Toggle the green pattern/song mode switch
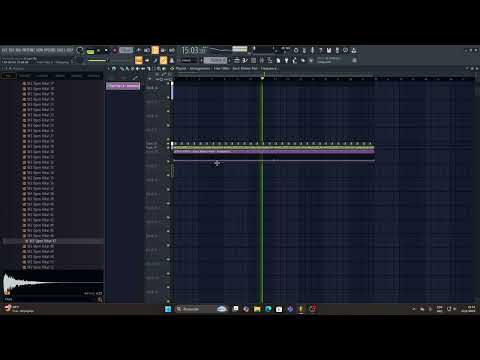The image size is (480, 360). [90, 52]
